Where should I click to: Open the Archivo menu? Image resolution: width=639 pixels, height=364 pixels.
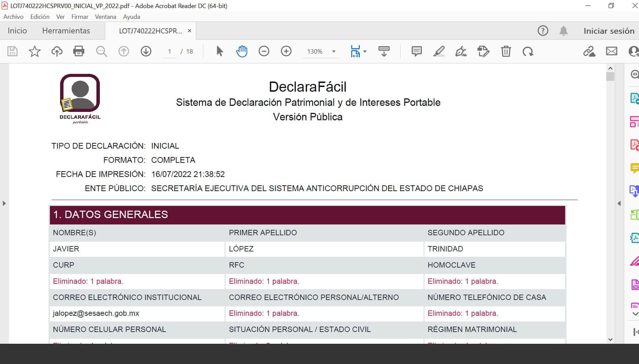13,17
